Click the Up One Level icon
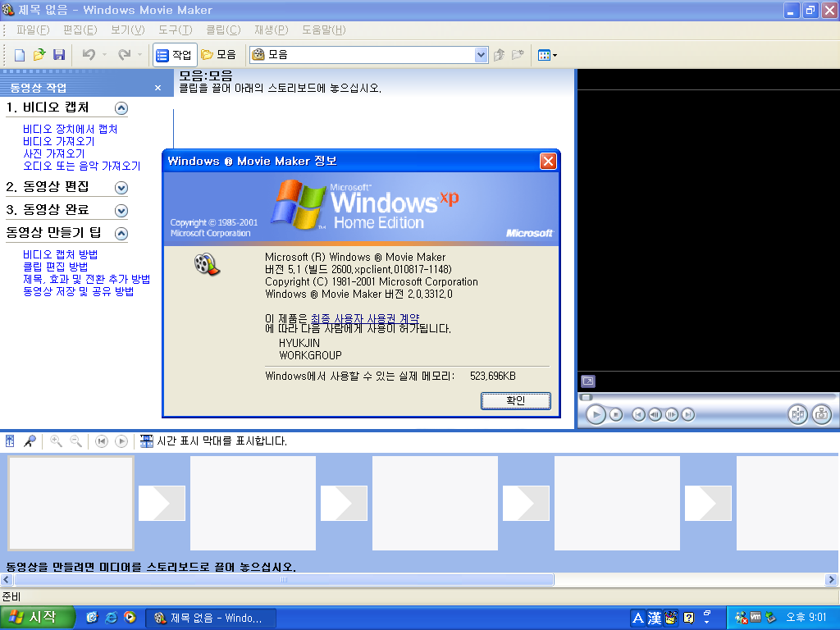The width and height of the screenshot is (840, 630). coord(500,55)
